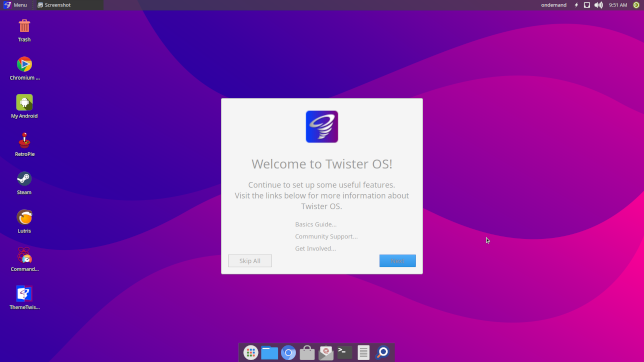
Task: Launch the terminal from the dock
Action: [345, 352]
